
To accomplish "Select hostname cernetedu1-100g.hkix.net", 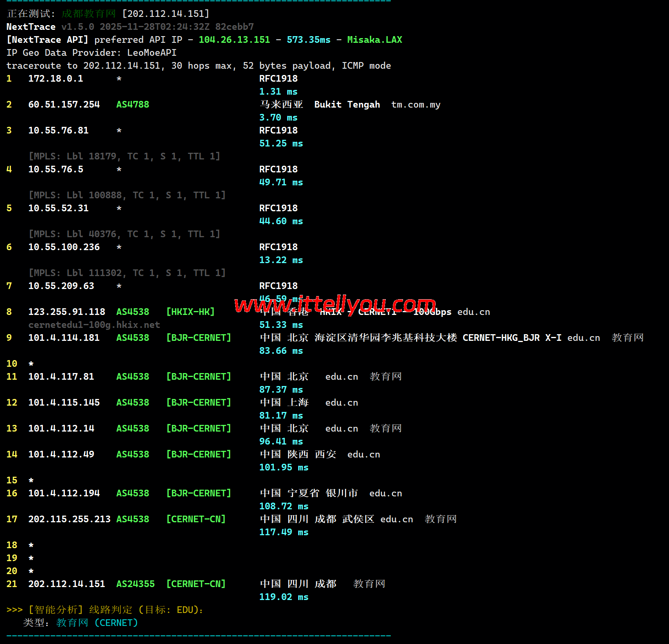I will [94, 325].
